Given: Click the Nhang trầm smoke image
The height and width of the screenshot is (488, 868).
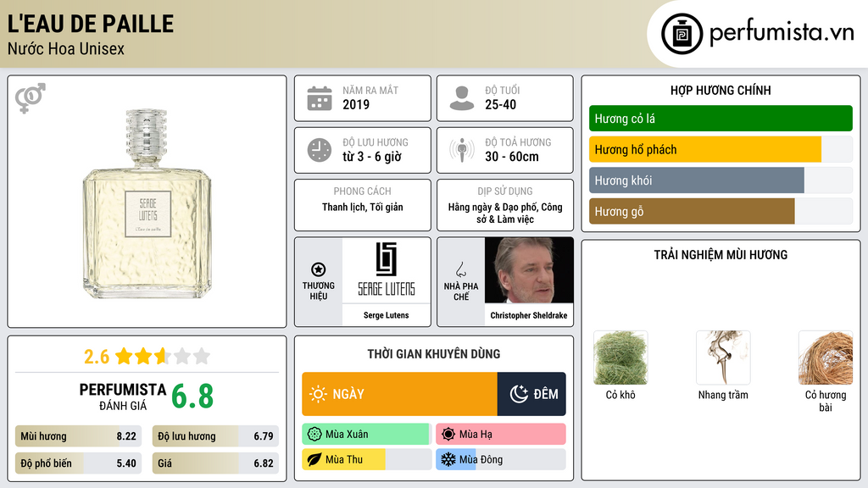Looking at the screenshot, I should pyautogui.click(x=723, y=358).
